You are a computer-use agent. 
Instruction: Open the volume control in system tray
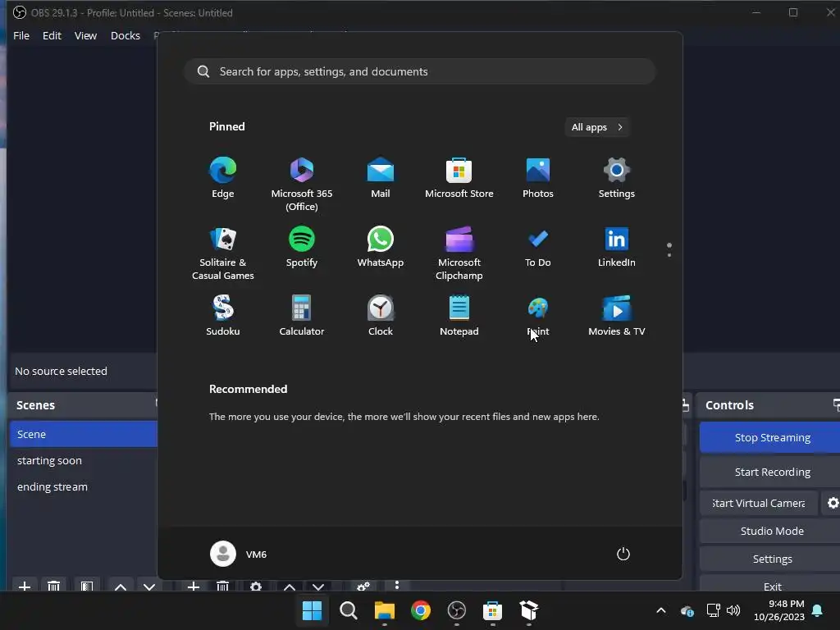(733, 610)
